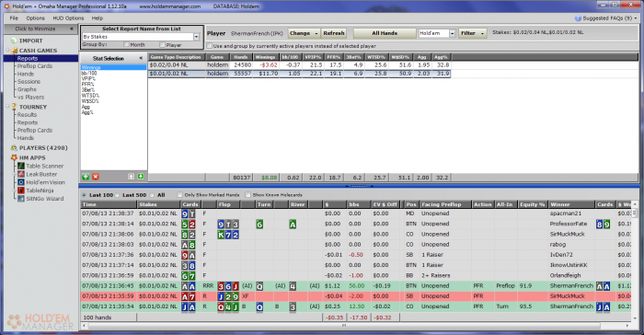The width and height of the screenshot is (644, 335).
Task: Select the $0.02/0.04 NL report row
Action: [299, 65]
